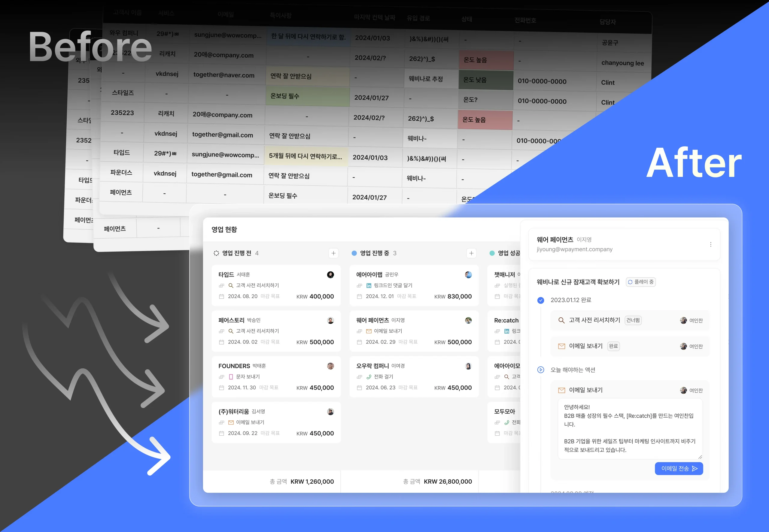Click the 완료 tag on 이메일 보내기 step
The width and height of the screenshot is (769, 532).
pyautogui.click(x=613, y=346)
